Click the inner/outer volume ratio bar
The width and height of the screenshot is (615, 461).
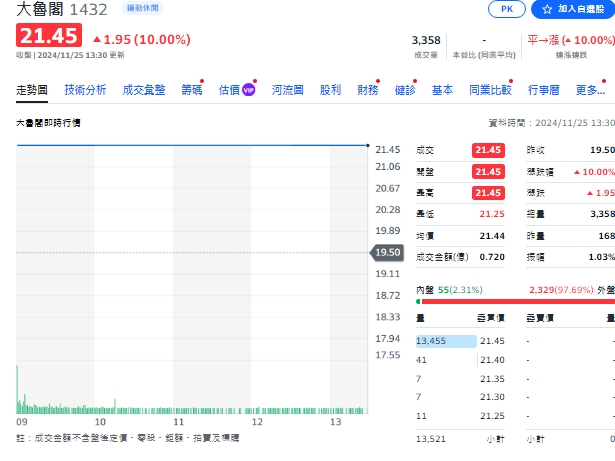pyautogui.click(x=515, y=301)
